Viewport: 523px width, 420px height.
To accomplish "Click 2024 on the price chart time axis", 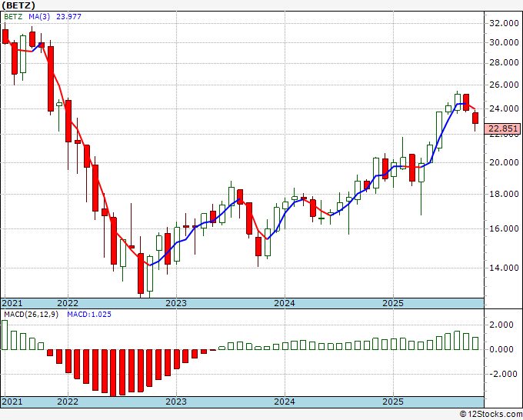I will tap(285, 303).
